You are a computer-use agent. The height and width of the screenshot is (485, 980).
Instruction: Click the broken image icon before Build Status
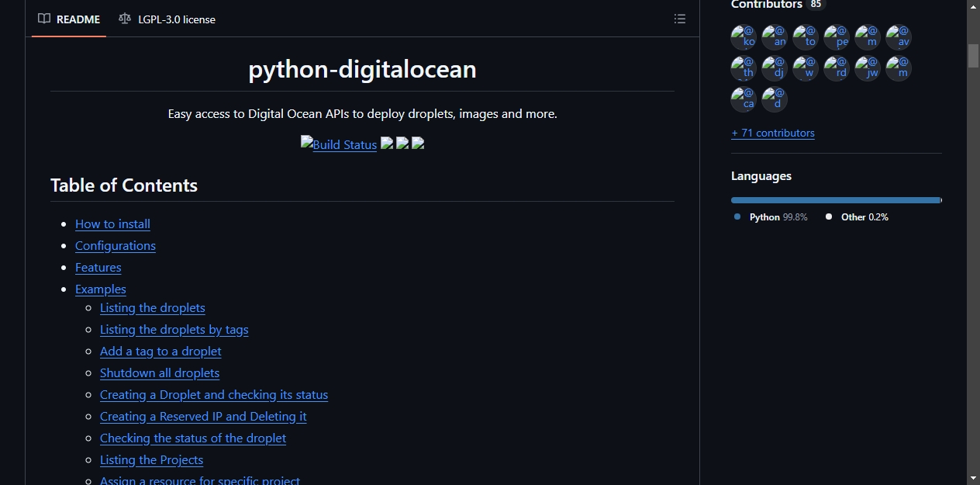click(x=307, y=143)
